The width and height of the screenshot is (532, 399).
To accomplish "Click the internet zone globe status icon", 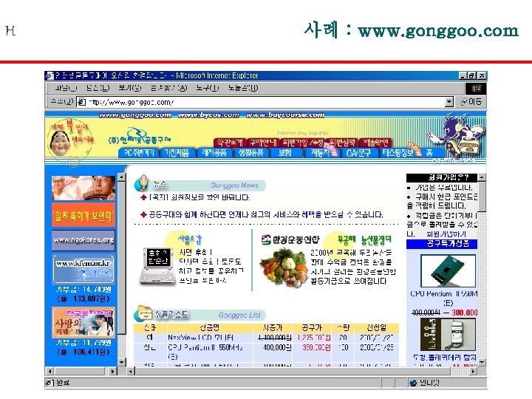I will point(413,383).
